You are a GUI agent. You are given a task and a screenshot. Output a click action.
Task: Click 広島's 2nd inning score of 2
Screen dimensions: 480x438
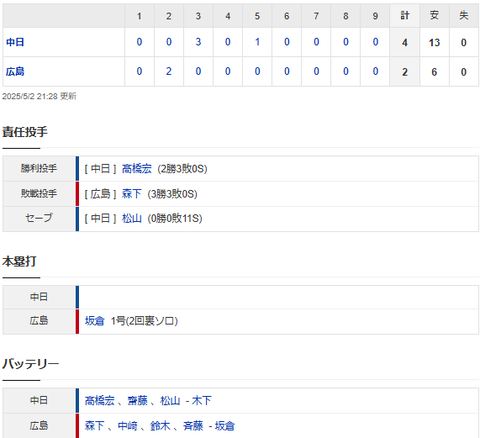pos(169,71)
